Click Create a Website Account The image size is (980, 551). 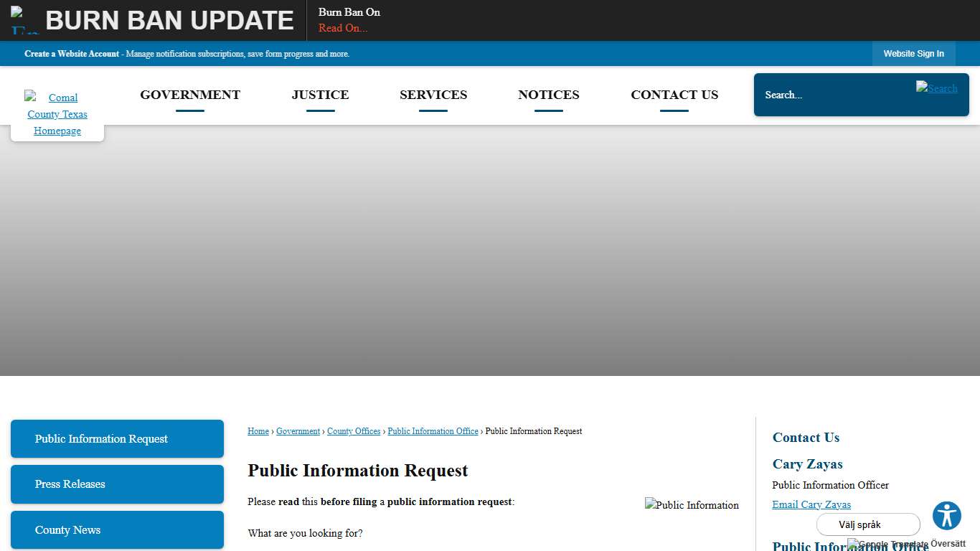point(72,53)
